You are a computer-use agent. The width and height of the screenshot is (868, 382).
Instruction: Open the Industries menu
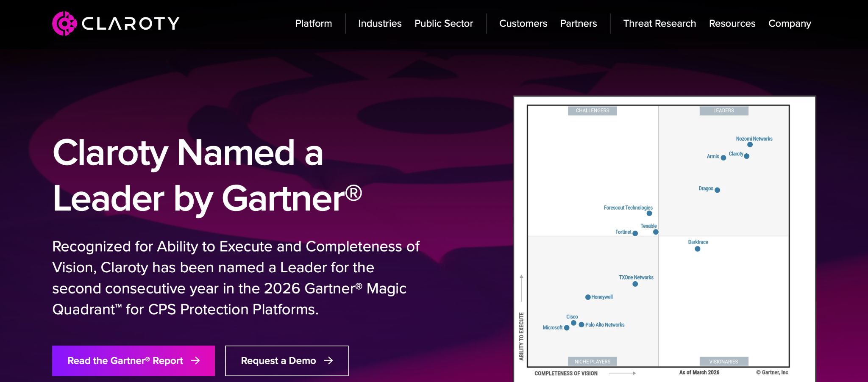[380, 23]
